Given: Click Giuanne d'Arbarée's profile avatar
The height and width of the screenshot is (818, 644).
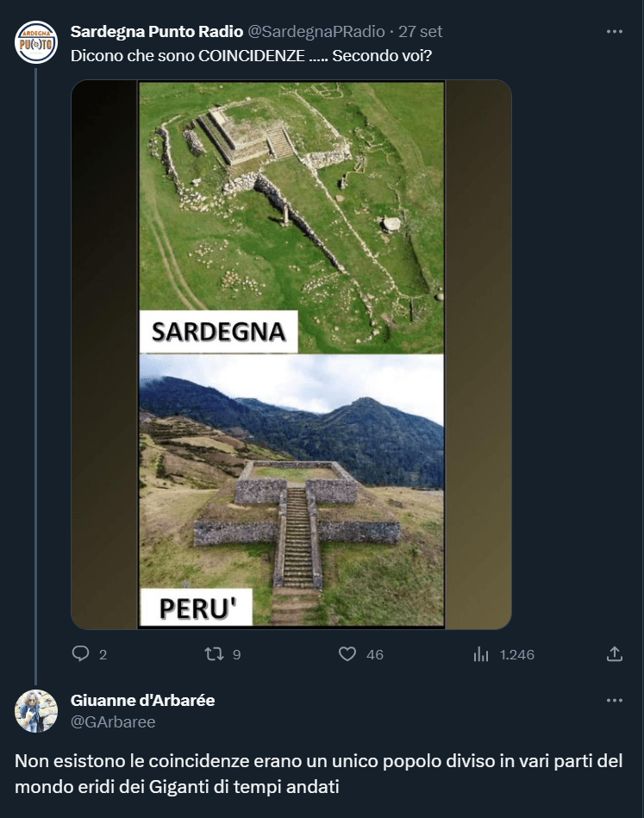Looking at the screenshot, I should coord(36,711).
